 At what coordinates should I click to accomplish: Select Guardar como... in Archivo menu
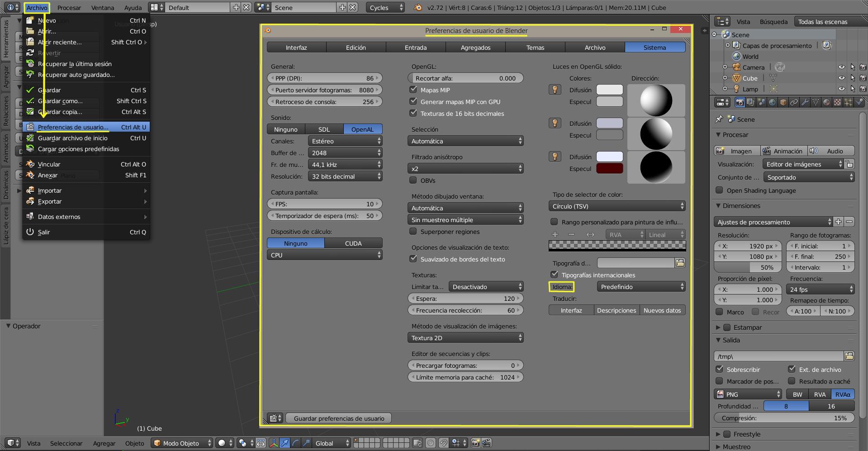tap(86, 101)
